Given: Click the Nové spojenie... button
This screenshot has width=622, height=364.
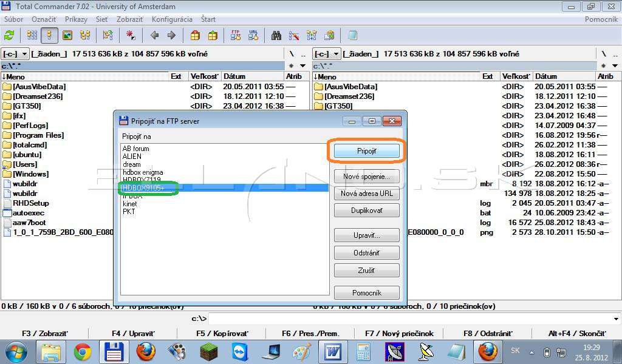Looking at the screenshot, I should pos(366,177).
